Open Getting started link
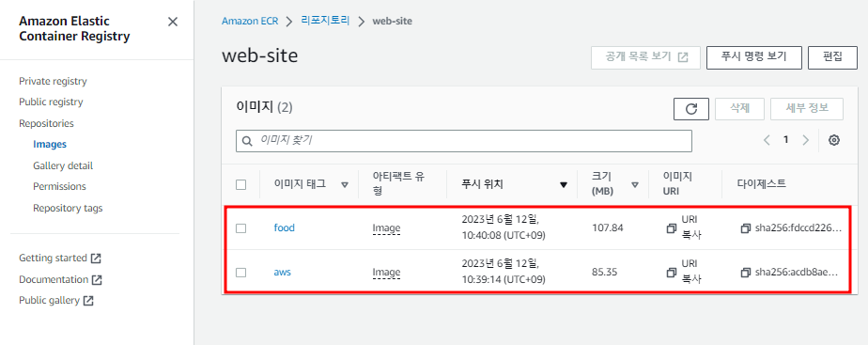 click(x=54, y=259)
